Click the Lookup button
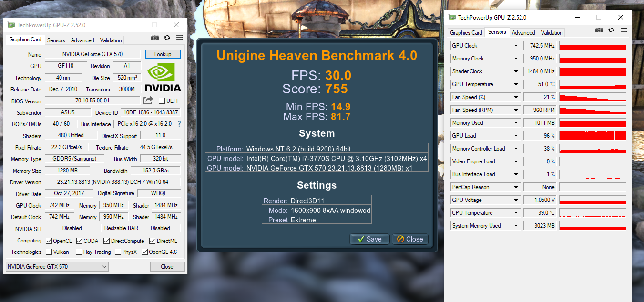The image size is (644, 302). 163,54
